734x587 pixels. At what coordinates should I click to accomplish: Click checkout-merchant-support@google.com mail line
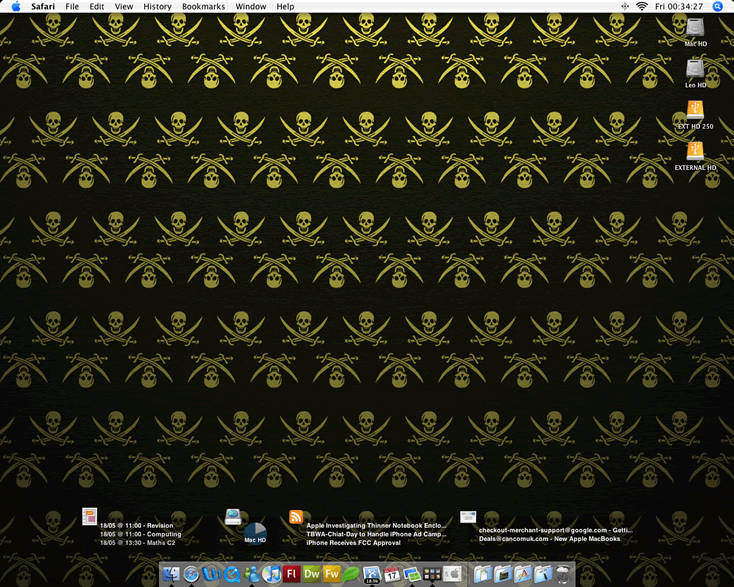pos(556,530)
